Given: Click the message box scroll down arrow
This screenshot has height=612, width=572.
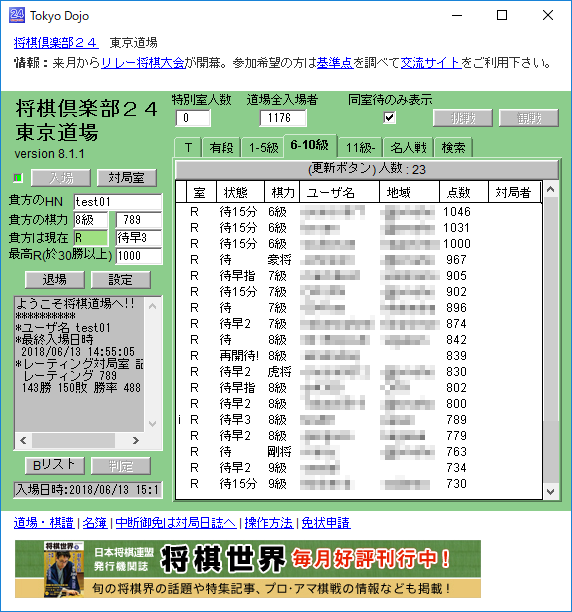Looking at the screenshot, I should pos(153,424).
